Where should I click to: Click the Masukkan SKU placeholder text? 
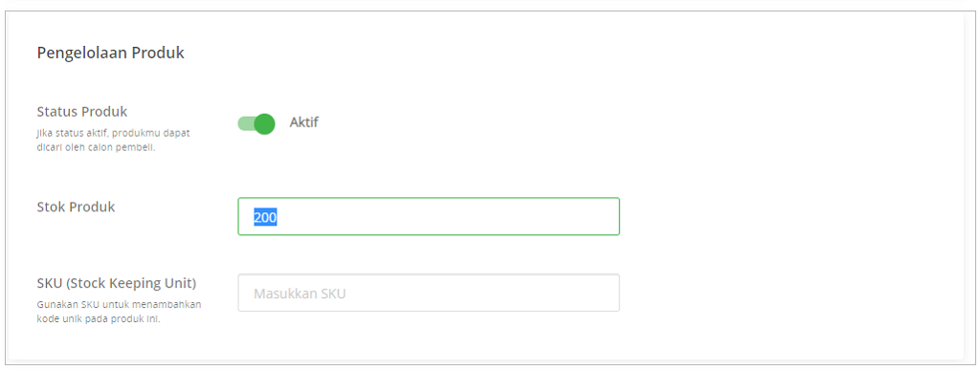click(x=300, y=294)
